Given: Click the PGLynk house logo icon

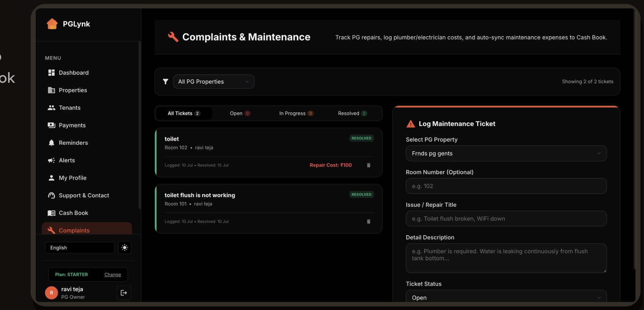Looking at the screenshot, I should click(x=52, y=24).
